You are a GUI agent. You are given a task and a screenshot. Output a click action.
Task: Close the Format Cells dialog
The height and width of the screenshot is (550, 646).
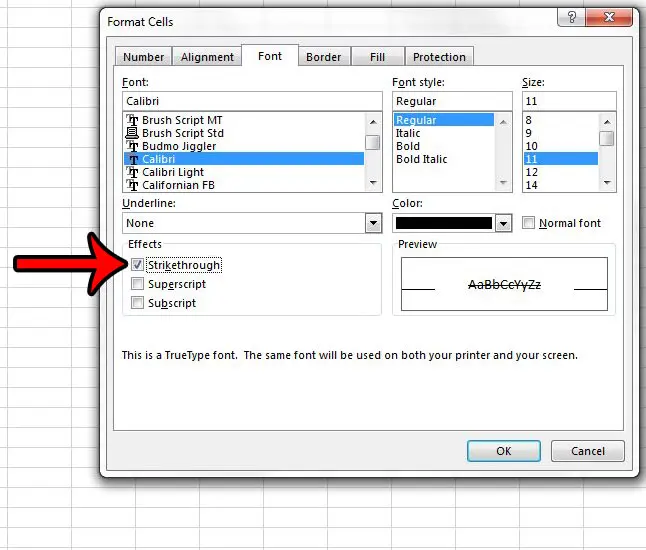(609, 17)
